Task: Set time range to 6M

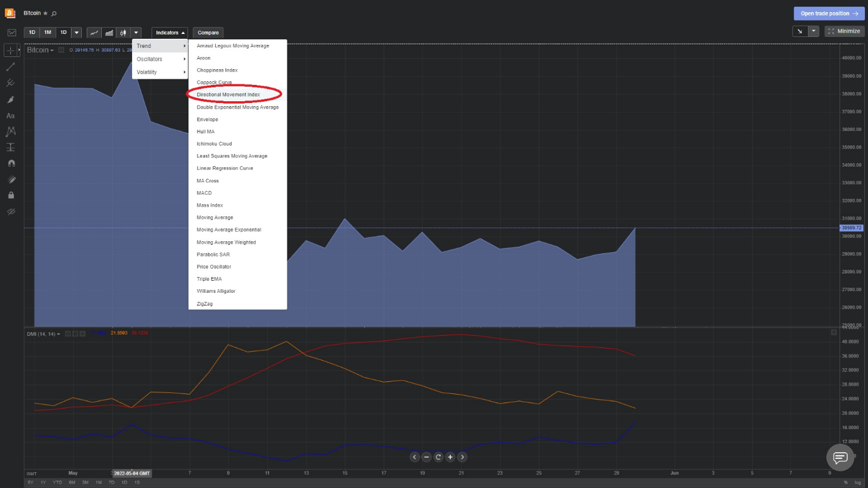Action: pyautogui.click(x=72, y=482)
